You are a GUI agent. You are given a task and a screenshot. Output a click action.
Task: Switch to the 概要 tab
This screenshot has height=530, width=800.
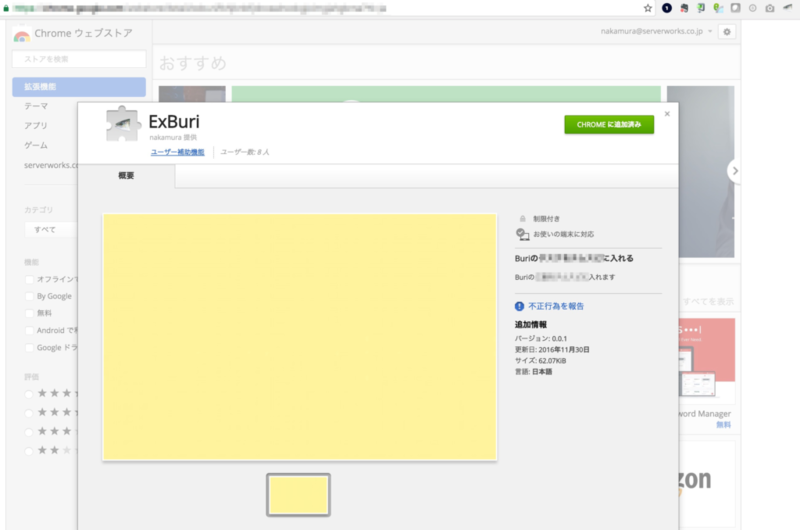(126, 175)
